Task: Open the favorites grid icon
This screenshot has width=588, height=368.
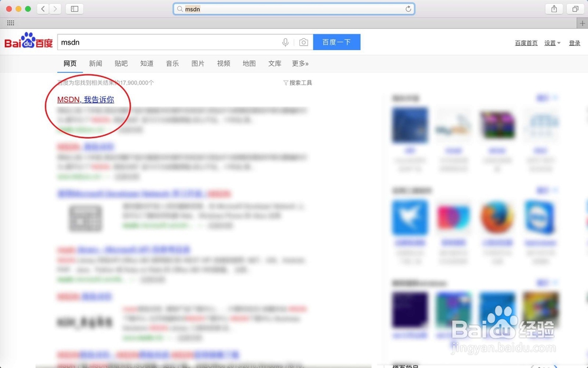Action: point(11,23)
